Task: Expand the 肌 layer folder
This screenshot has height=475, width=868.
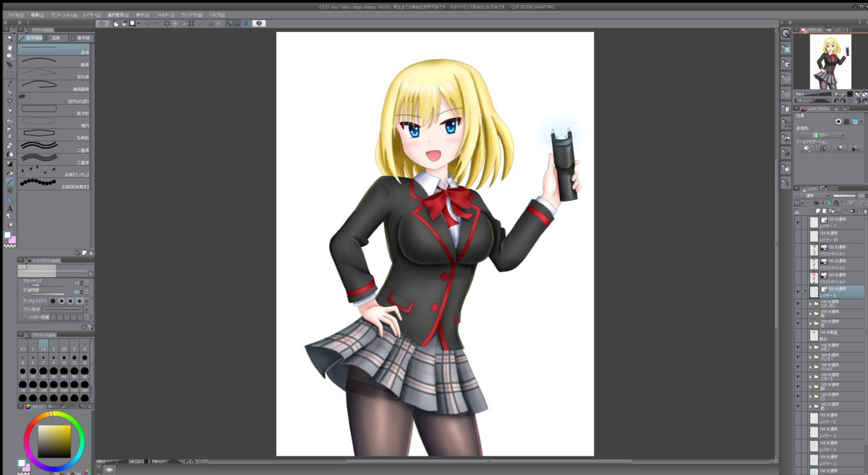Action: pos(810,406)
